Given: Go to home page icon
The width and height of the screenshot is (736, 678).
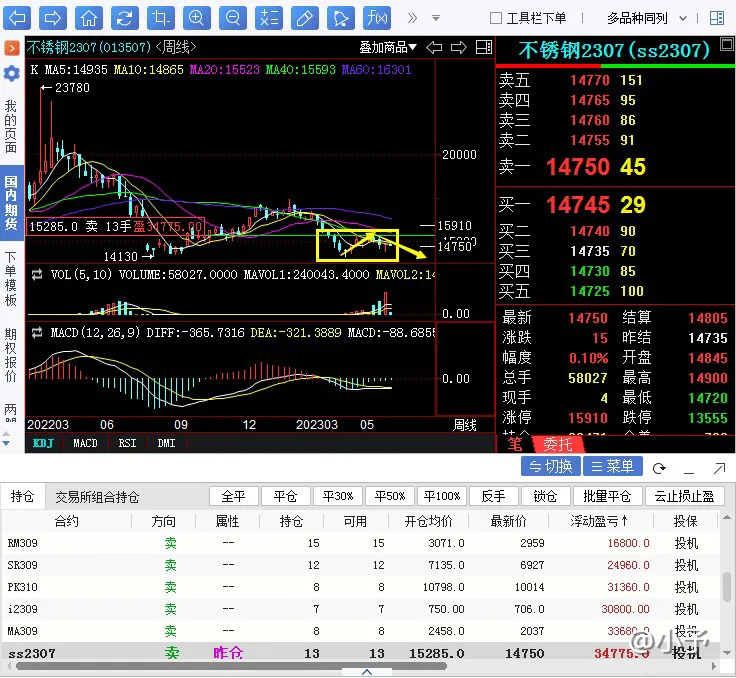Looking at the screenshot, I should 89,18.
